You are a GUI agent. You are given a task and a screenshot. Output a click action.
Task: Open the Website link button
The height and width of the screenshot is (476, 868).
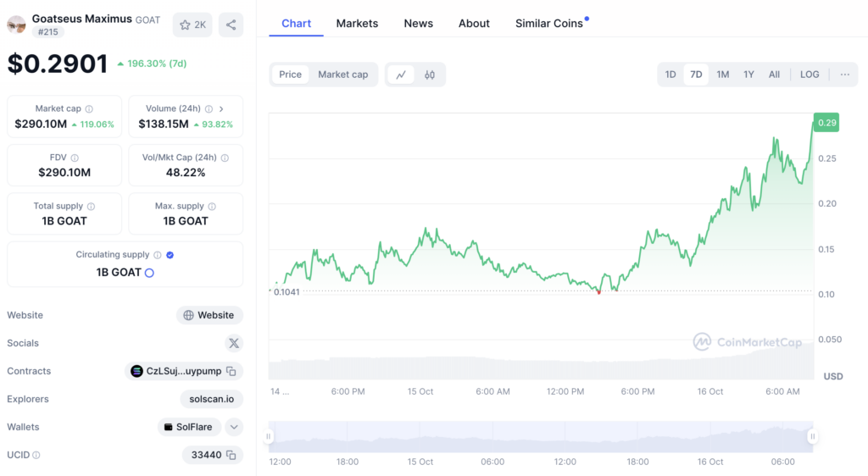[x=209, y=315]
